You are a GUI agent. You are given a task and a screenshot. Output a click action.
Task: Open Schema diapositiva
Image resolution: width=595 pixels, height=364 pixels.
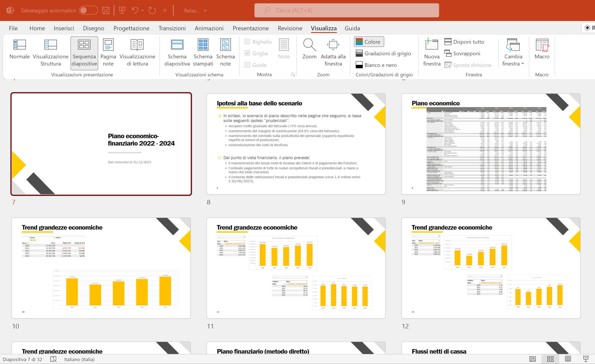pyautogui.click(x=177, y=53)
